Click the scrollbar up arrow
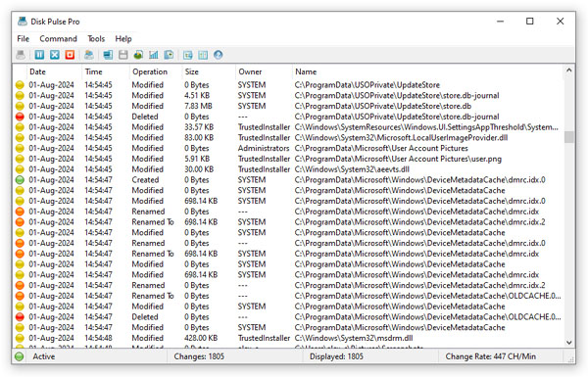Screen dimensions: 588x377 coord(568,71)
